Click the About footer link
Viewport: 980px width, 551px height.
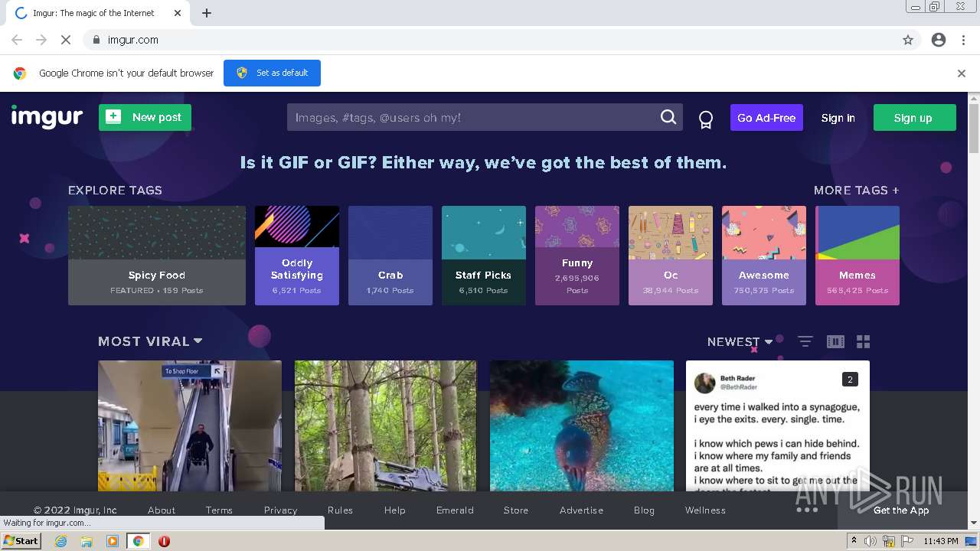tap(162, 510)
